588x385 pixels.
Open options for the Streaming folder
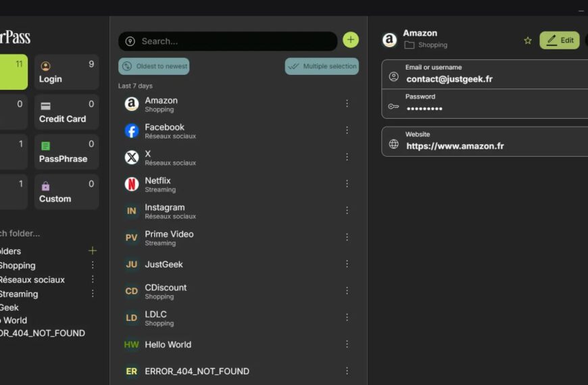(x=93, y=293)
